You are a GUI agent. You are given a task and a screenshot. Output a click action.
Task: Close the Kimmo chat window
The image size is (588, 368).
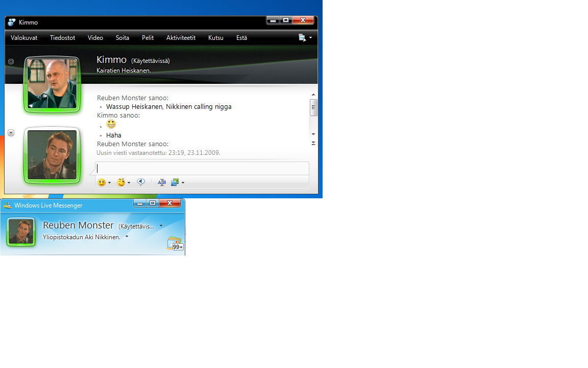point(303,20)
